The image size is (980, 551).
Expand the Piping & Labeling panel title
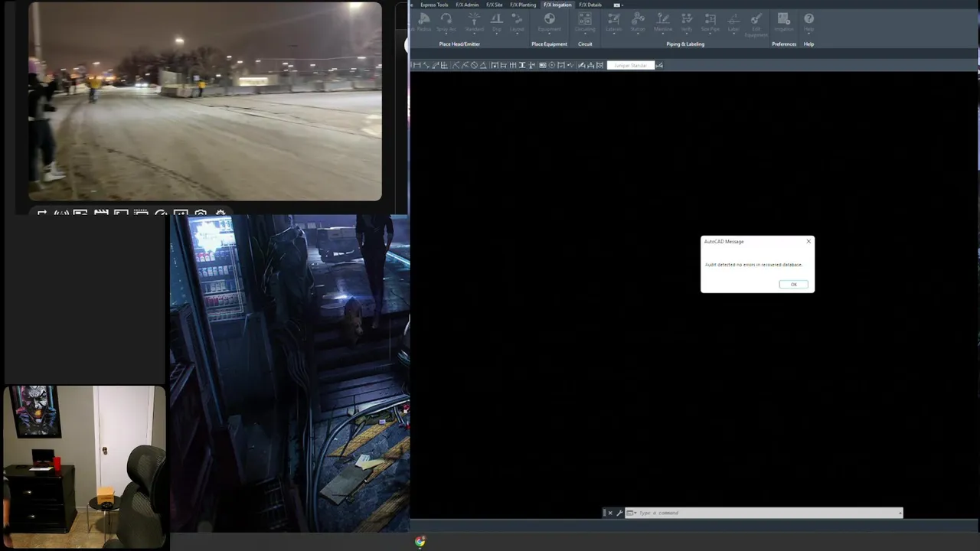[685, 44]
